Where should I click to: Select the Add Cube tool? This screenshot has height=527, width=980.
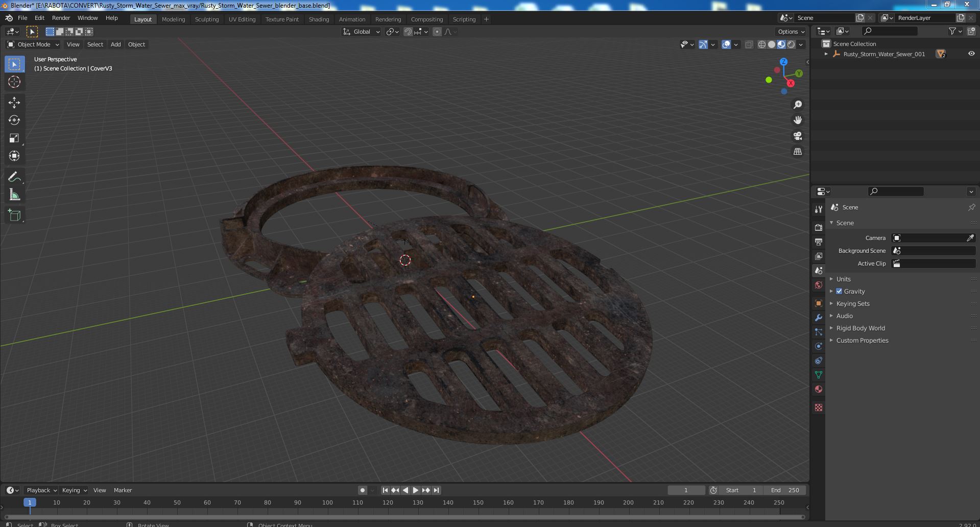click(14, 215)
